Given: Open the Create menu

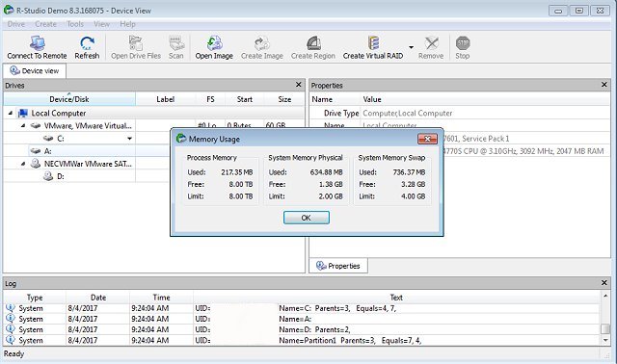Looking at the screenshot, I should (x=45, y=24).
